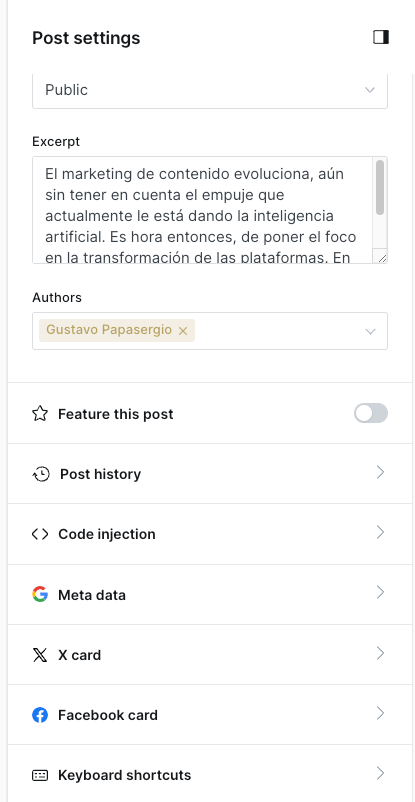The width and height of the screenshot is (415, 802).
Task: Open the Public visibility dropdown
Action: tap(210, 90)
